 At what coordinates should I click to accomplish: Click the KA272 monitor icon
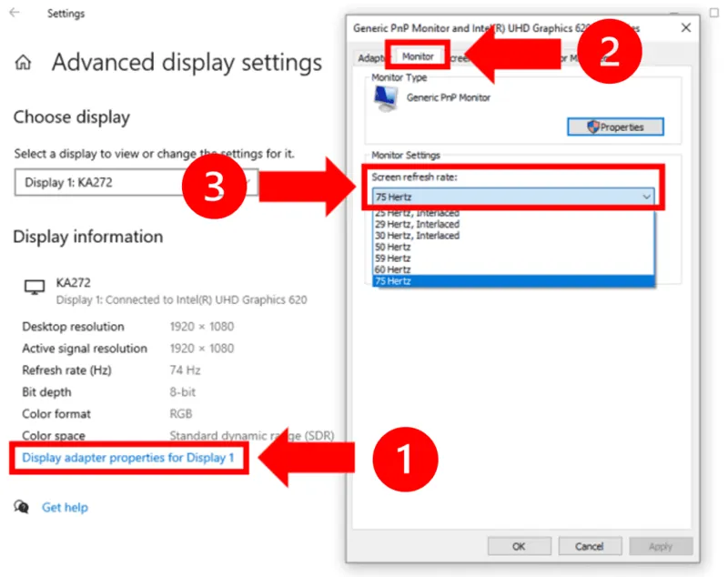tap(34, 288)
